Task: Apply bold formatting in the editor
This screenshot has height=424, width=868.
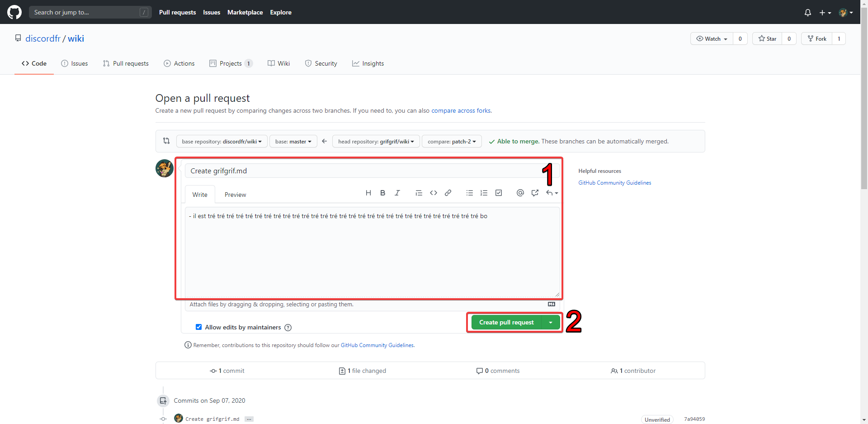Action: coord(383,193)
